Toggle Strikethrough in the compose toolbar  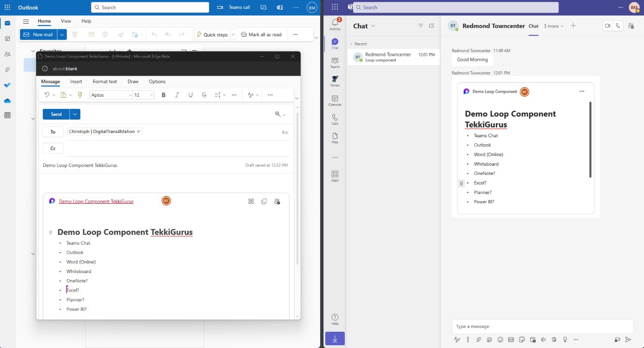[x=204, y=95]
